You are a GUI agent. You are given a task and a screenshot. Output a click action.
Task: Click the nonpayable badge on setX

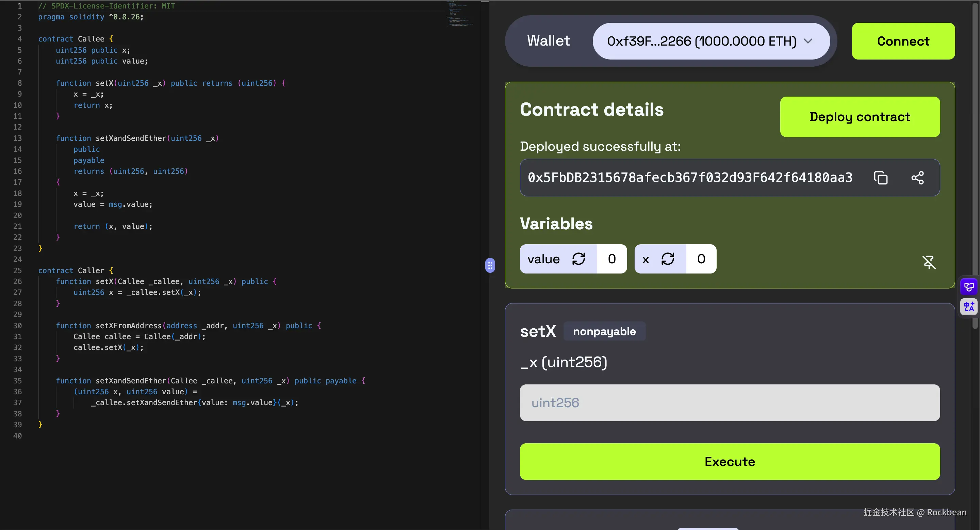click(x=604, y=331)
